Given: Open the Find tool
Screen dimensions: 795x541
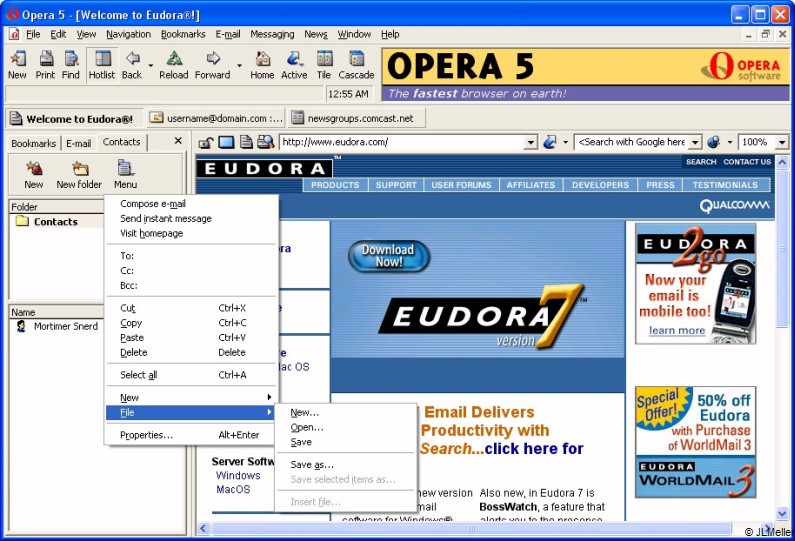Looking at the screenshot, I should click(x=70, y=65).
